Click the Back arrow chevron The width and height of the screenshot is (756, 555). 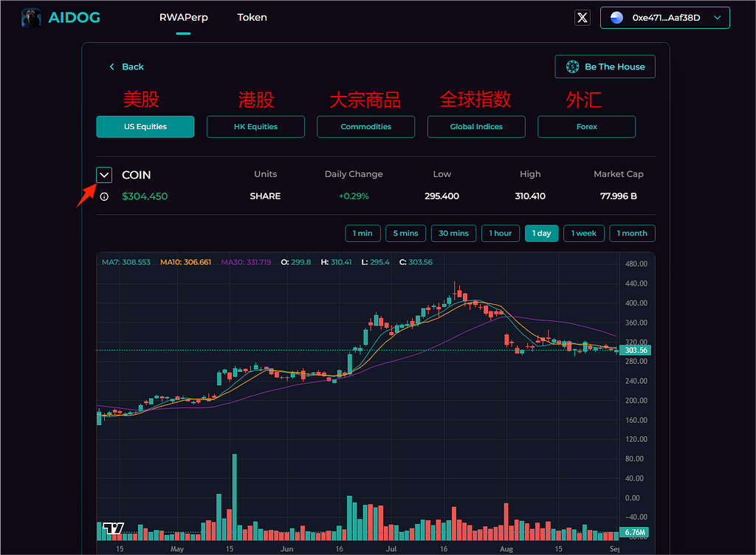coord(112,66)
